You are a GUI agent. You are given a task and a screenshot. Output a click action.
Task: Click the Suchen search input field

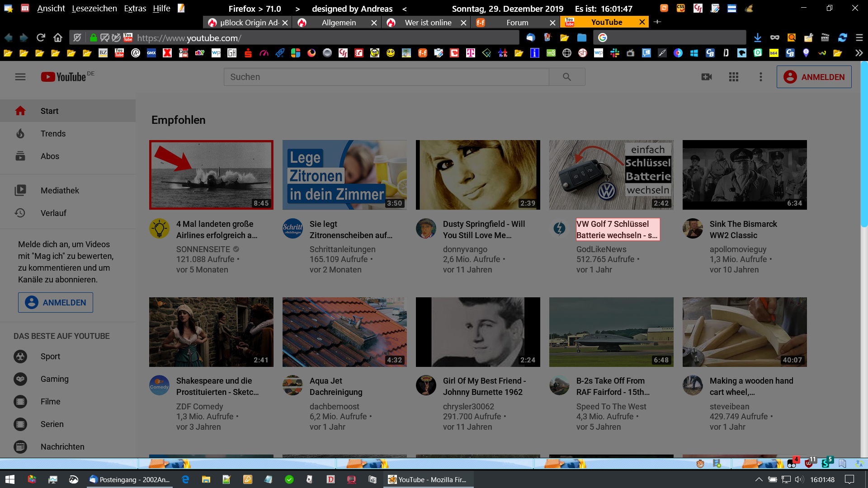[x=386, y=77]
